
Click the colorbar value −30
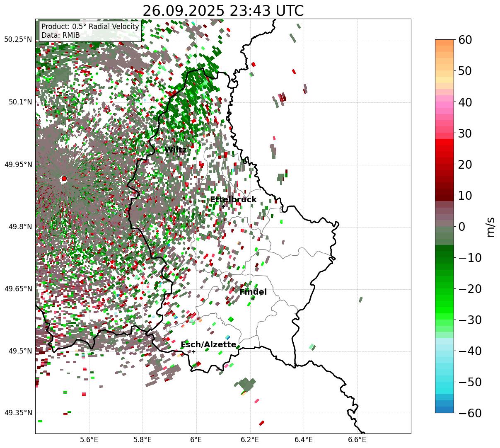pos(469,320)
